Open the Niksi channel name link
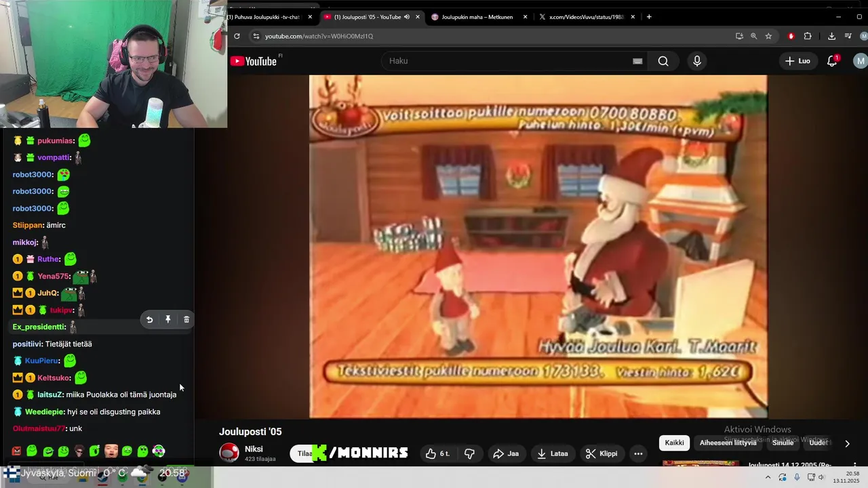 pos(254,449)
